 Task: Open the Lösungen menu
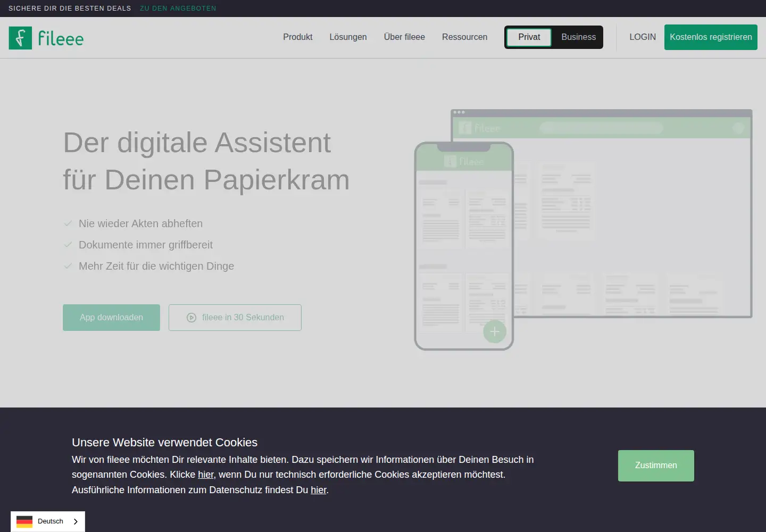coord(348,37)
